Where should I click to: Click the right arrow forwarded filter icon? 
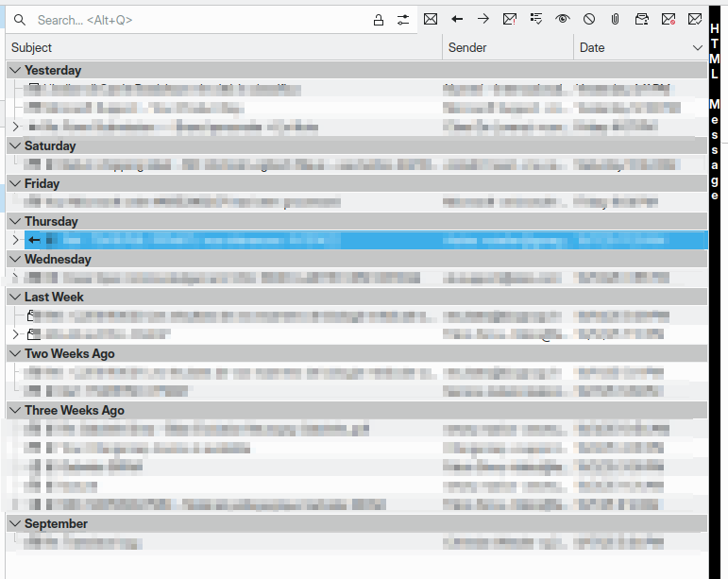click(x=483, y=19)
